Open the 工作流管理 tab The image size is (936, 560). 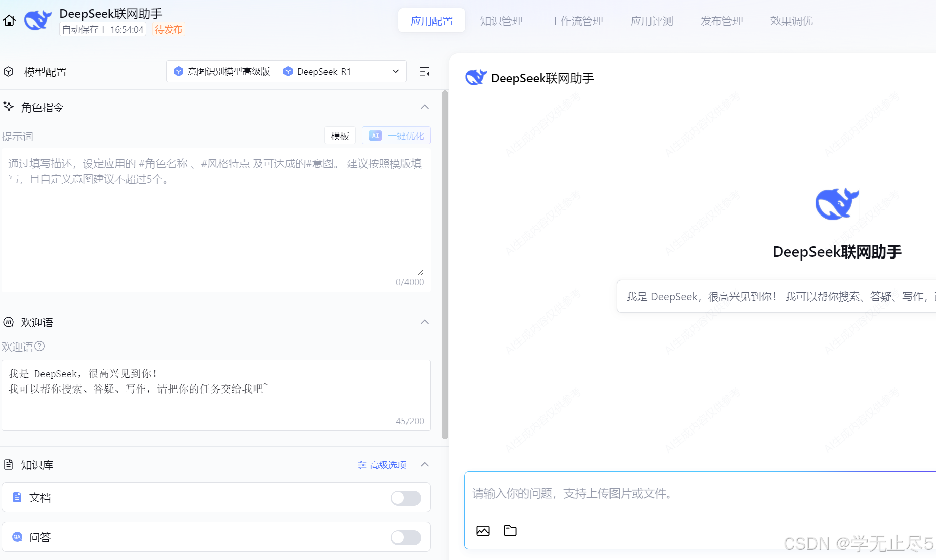click(577, 21)
